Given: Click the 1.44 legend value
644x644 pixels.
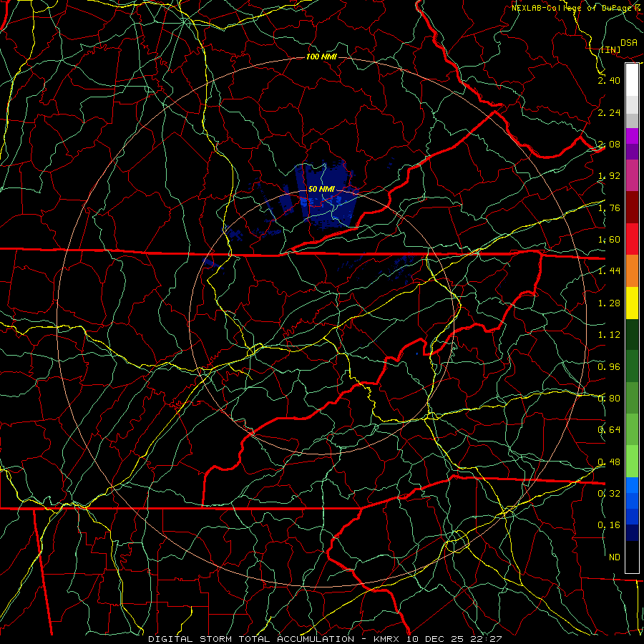Looking at the screenshot, I should coord(609,270).
